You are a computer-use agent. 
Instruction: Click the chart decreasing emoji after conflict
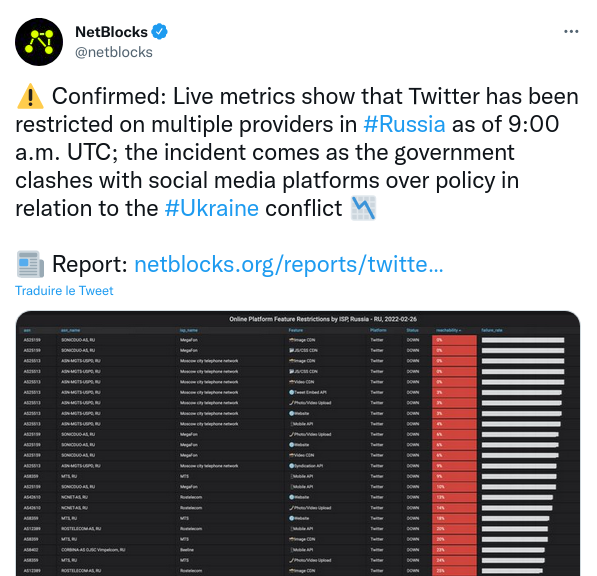[363, 208]
